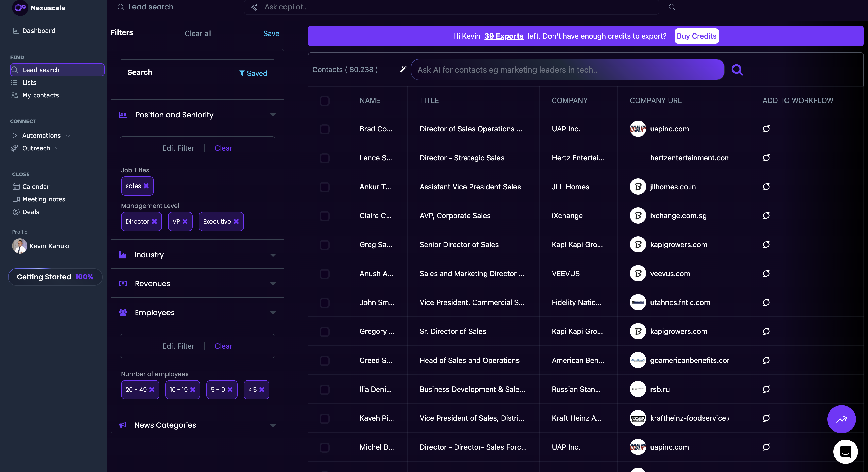Select the checkbox for Claire C...

325,216
